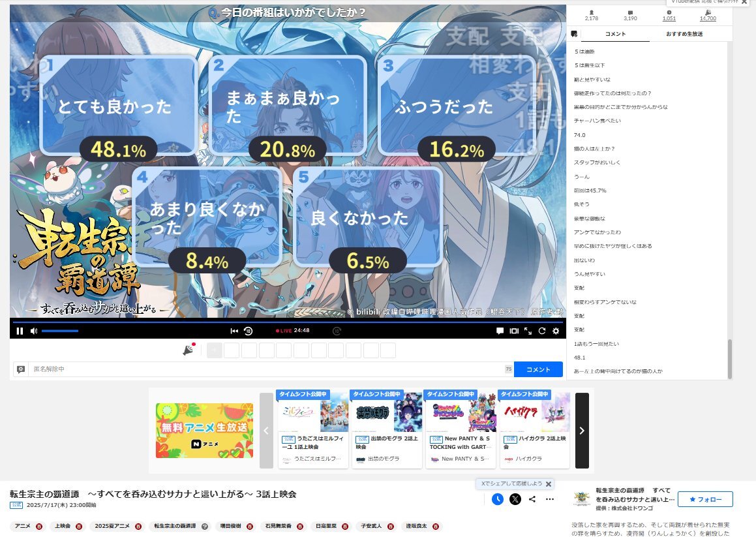Open うたごえはミルフィーユ 1話上映会 card

[x=313, y=429]
